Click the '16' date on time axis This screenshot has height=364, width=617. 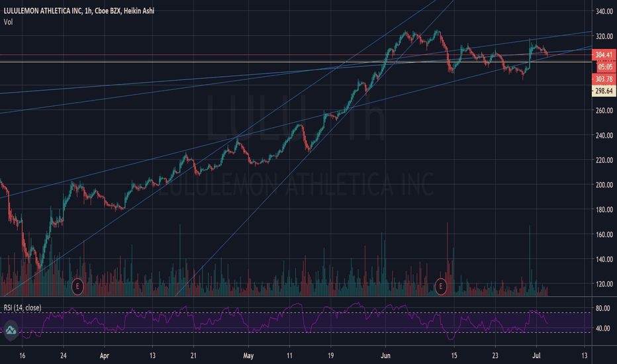(22, 356)
